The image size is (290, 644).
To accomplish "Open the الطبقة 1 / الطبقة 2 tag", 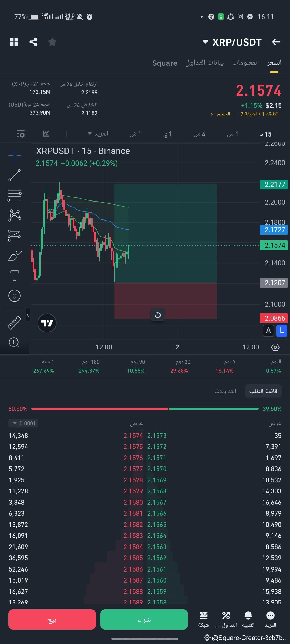I will [x=259, y=114].
